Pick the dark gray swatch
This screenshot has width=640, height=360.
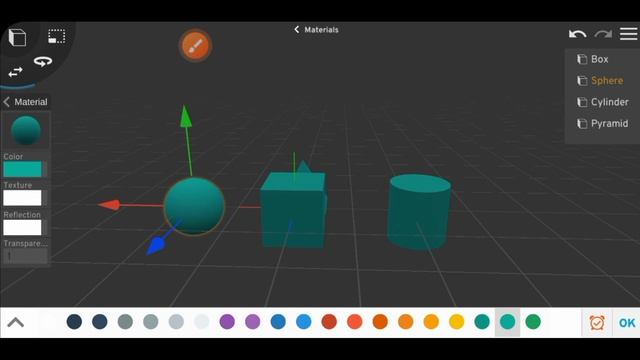tap(125, 322)
